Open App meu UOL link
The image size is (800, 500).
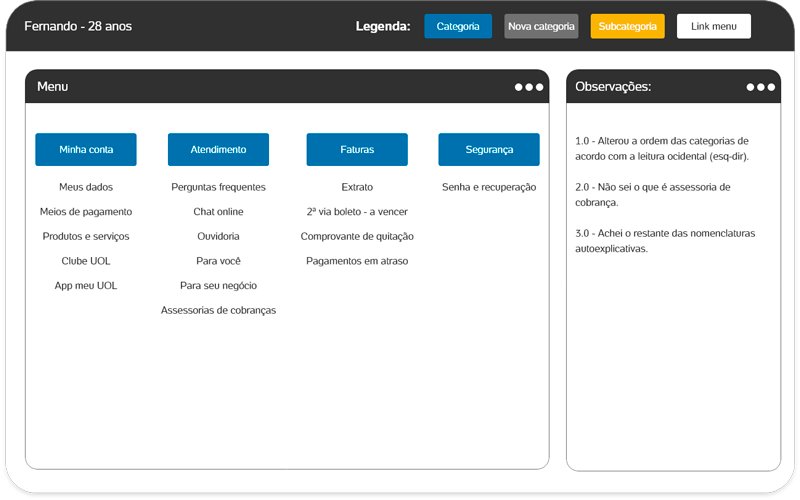(86, 286)
